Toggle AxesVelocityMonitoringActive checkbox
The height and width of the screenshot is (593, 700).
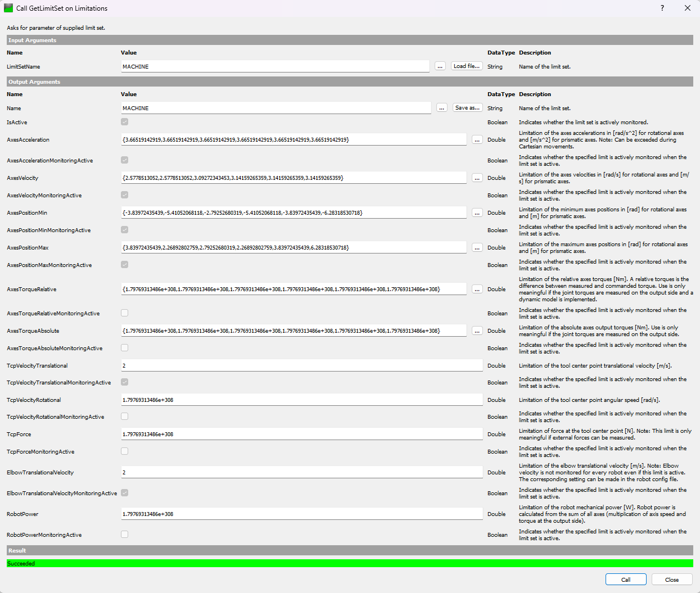pyautogui.click(x=125, y=195)
